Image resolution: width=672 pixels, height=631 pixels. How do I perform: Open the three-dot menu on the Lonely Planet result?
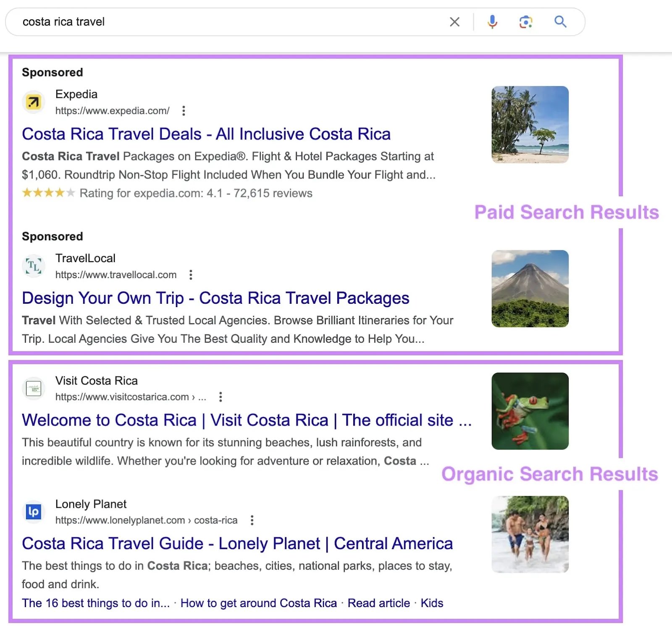(252, 520)
